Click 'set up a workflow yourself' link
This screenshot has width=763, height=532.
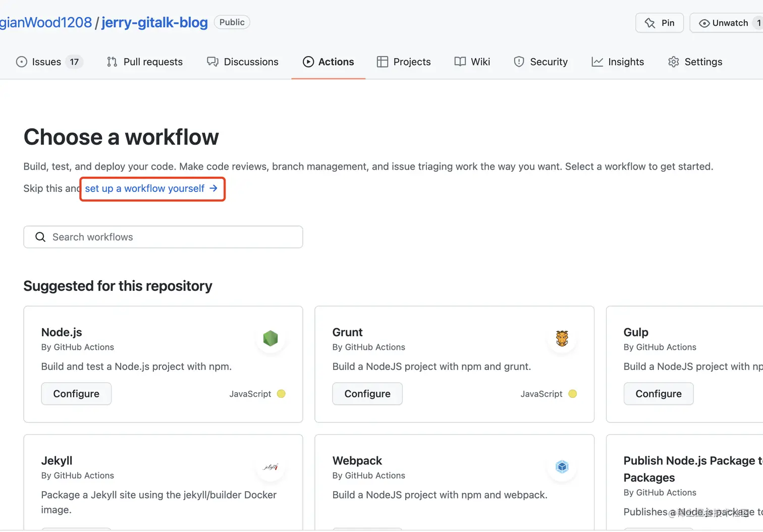click(x=151, y=188)
